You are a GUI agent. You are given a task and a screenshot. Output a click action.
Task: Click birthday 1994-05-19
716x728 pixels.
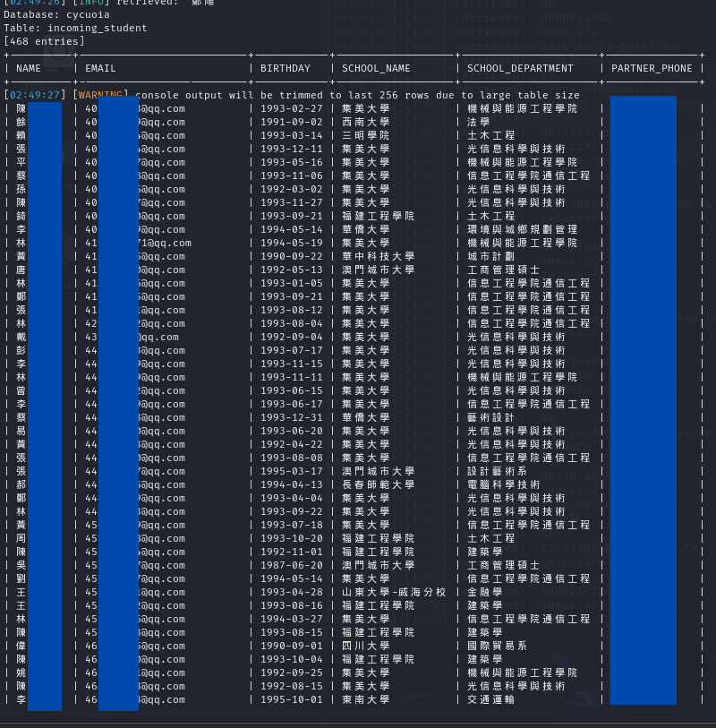292,244
